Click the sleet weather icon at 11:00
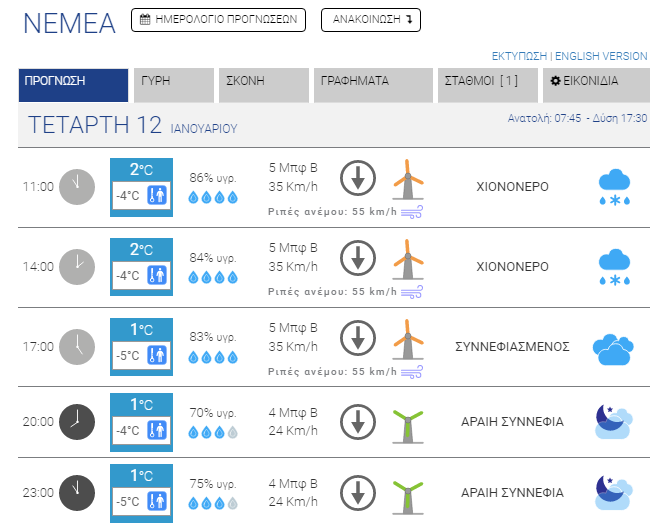This screenshot has width=650, height=527. tap(613, 187)
